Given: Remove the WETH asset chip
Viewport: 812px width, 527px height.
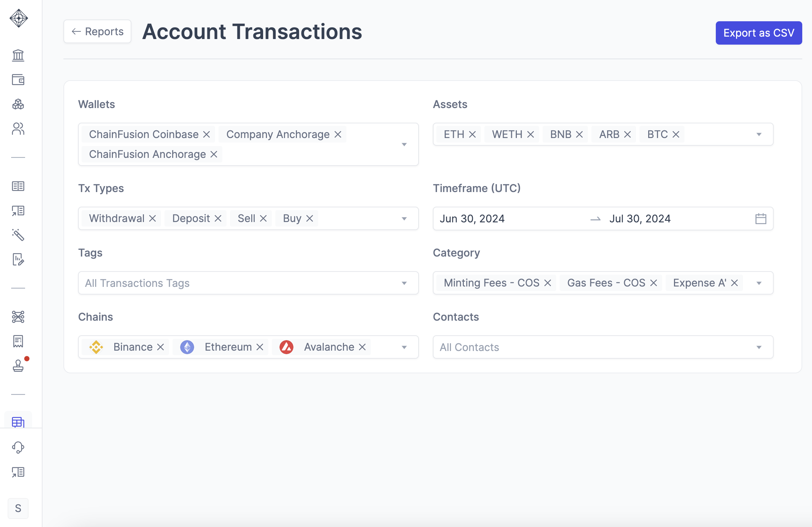Looking at the screenshot, I should [530, 135].
